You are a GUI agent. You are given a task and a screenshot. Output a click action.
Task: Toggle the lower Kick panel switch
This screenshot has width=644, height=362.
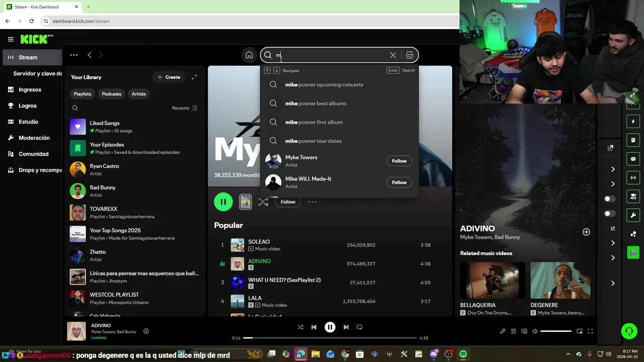[x=610, y=214]
